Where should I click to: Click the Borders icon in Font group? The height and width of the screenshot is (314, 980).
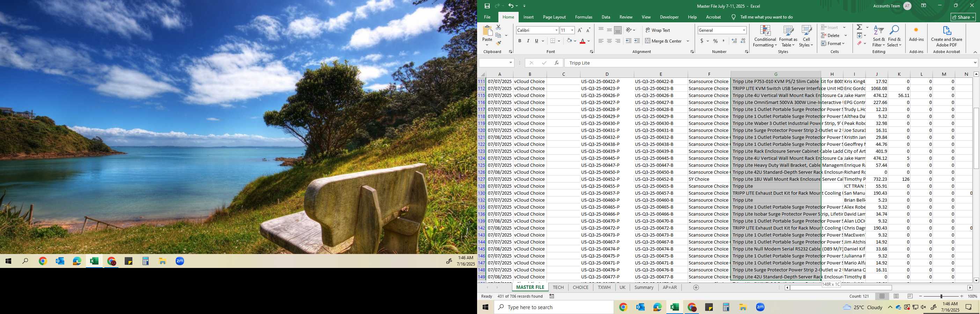pos(553,41)
